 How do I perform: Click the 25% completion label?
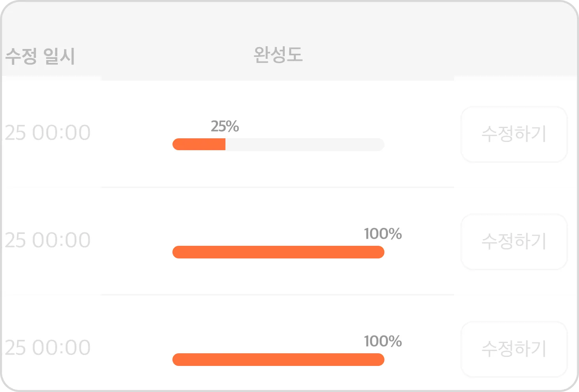click(x=225, y=126)
